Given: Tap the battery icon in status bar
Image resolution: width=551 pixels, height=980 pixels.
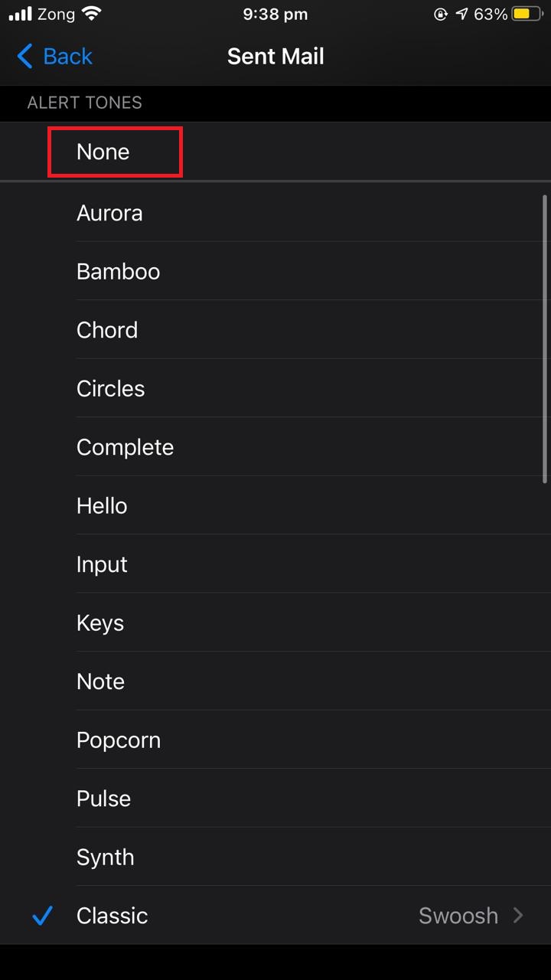Looking at the screenshot, I should pos(527,14).
